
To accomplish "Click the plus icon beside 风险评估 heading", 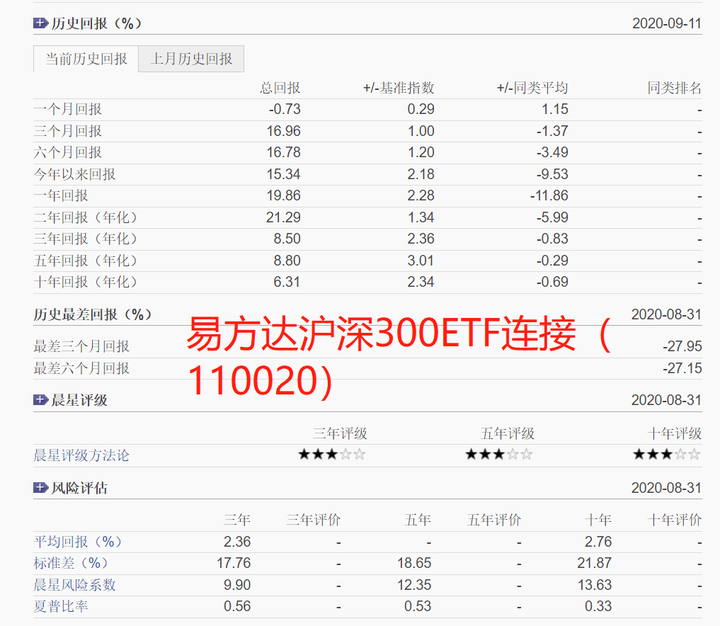I will tap(40, 488).
